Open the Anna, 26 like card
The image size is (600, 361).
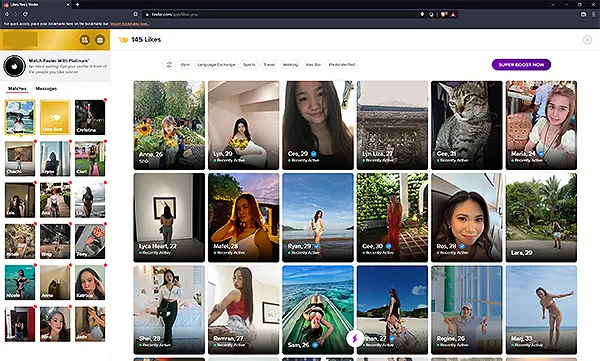(169, 125)
